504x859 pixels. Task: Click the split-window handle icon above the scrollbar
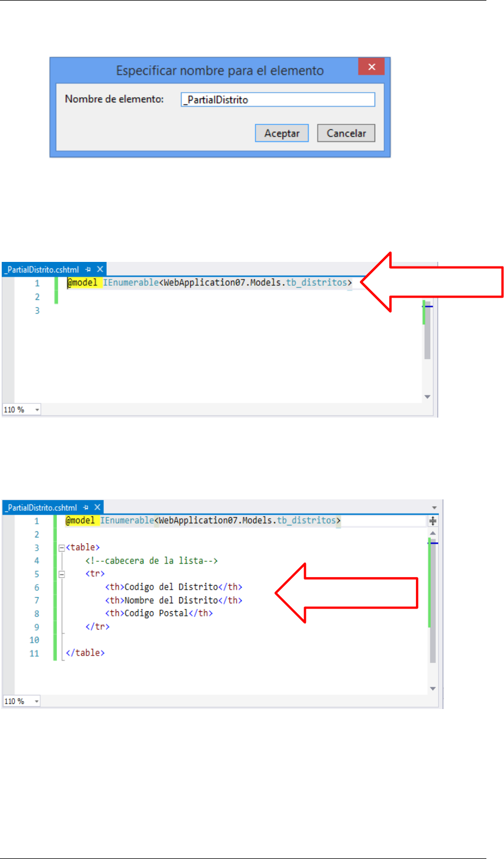[432, 520]
